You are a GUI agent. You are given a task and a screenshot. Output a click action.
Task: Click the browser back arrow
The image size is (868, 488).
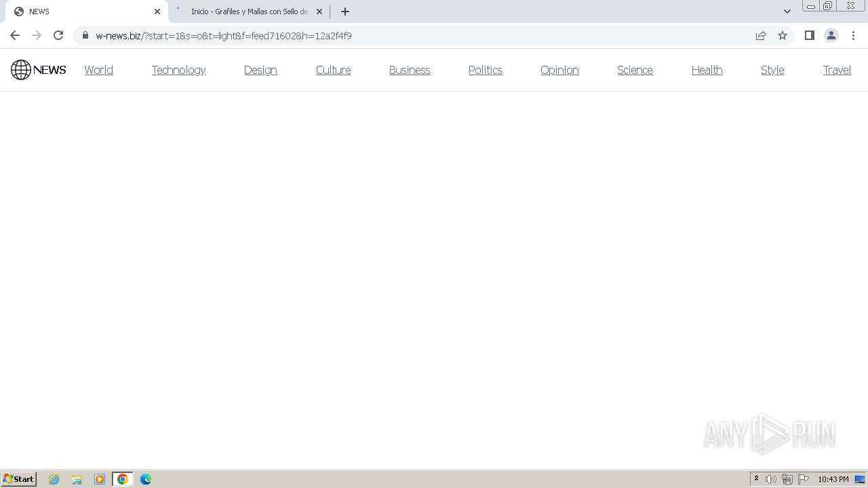[x=15, y=35]
